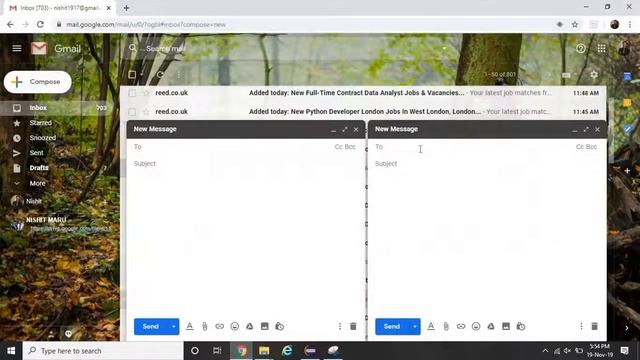
Task: Expand left message to full screen
Action: [x=345, y=129]
